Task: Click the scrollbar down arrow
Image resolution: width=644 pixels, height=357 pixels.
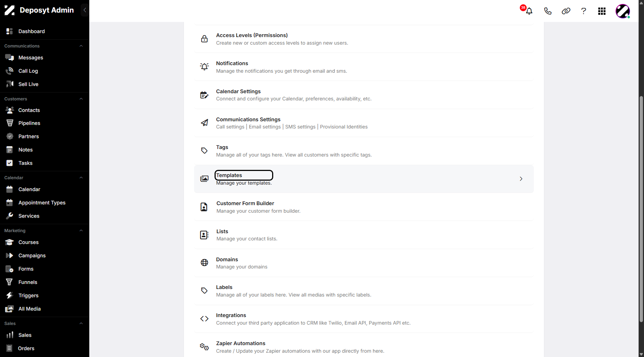Action: click(641, 354)
